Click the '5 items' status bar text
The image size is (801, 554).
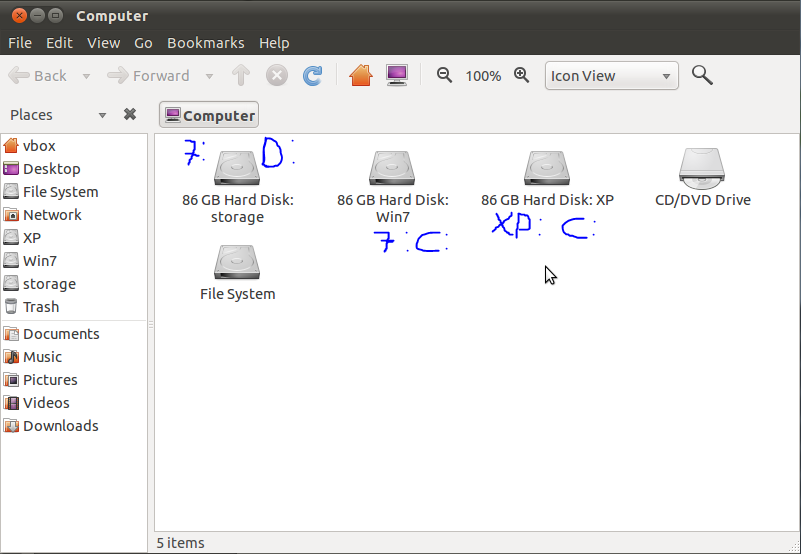(x=180, y=543)
